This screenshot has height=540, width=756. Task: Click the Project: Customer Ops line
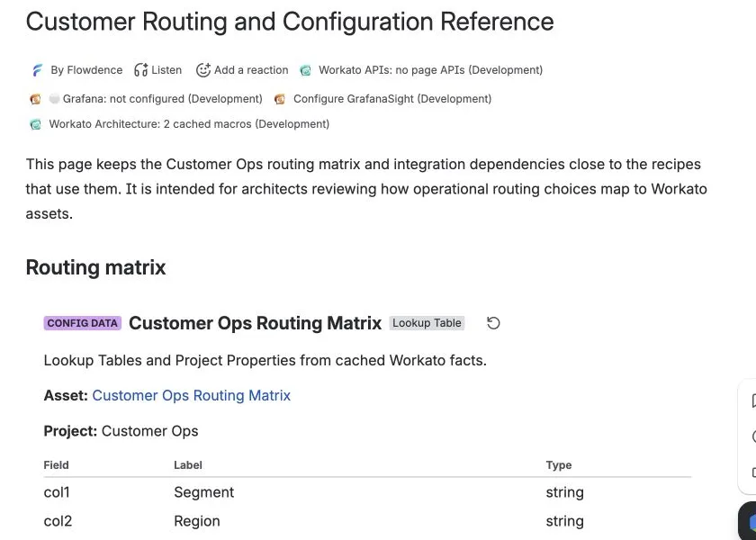[x=121, y=431]
